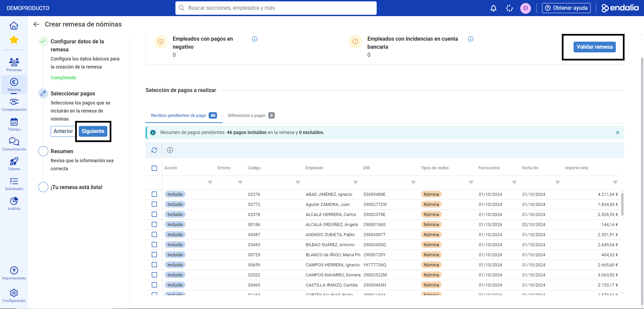This screenshot has width=644, height=309.
Task: Open the notifications bell
Action: [493, 8]
